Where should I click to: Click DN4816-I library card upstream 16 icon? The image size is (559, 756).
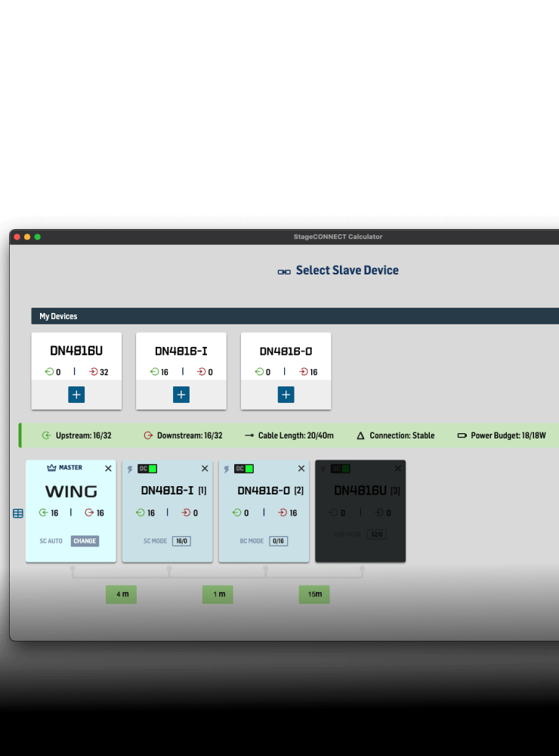pyautogui.click(x=154, y=372)
